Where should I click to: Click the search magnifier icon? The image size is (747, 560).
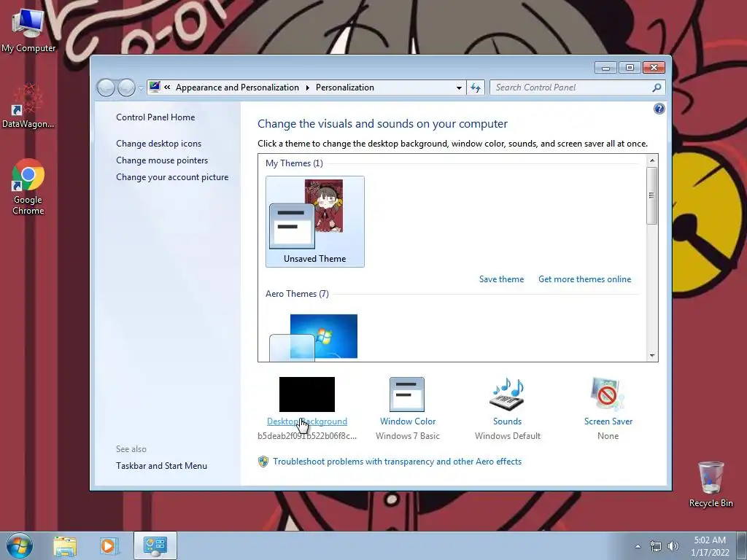(x=657, y=87)
